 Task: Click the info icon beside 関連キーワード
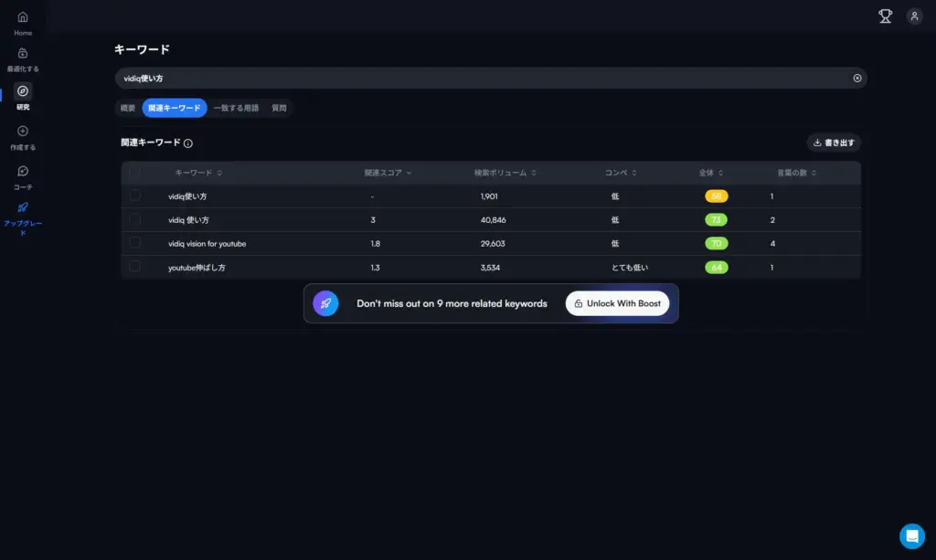pos(188,143)
